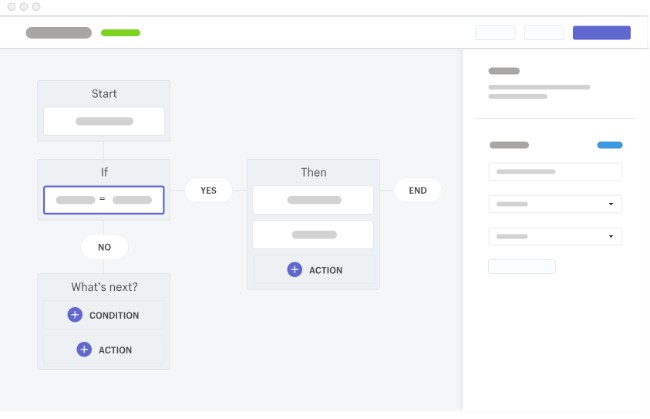Click the green window maximize dot
This screenshot has width=650, height=419.
[x=35, y=7]
